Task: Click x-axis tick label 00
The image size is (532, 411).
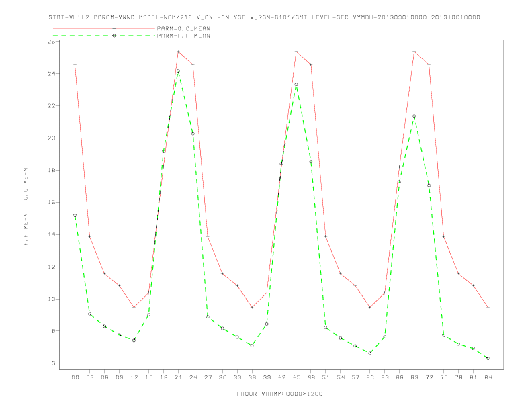Action: point(75,377)
